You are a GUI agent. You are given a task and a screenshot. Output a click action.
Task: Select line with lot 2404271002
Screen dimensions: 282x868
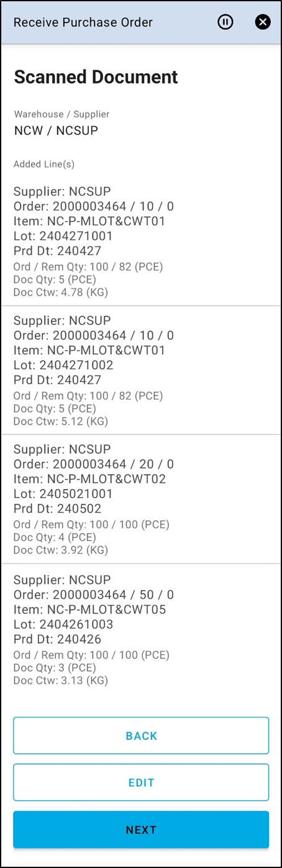[x=141, y=370]
